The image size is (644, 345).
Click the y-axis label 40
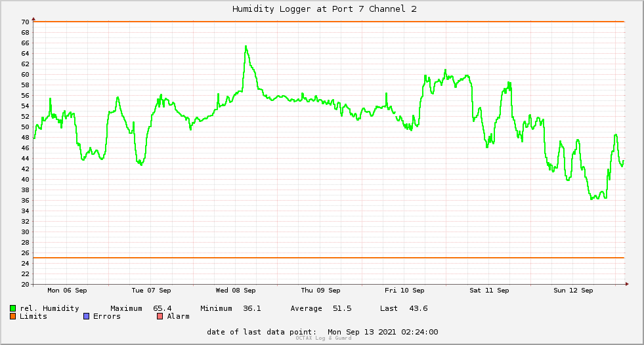(x=25, y=180)
